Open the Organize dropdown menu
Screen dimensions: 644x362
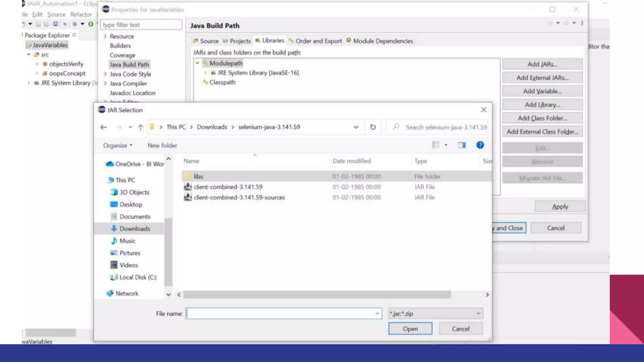coord(118,145)
